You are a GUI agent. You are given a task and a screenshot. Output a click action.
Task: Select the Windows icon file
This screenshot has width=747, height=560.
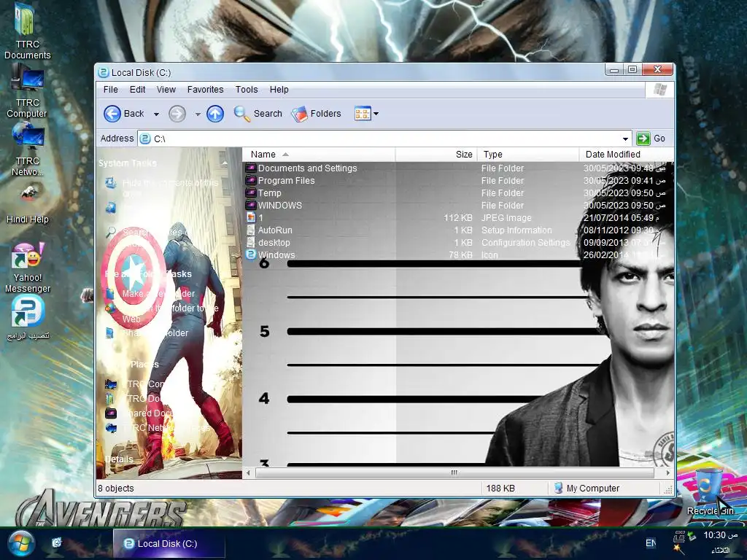coord(271,254)
